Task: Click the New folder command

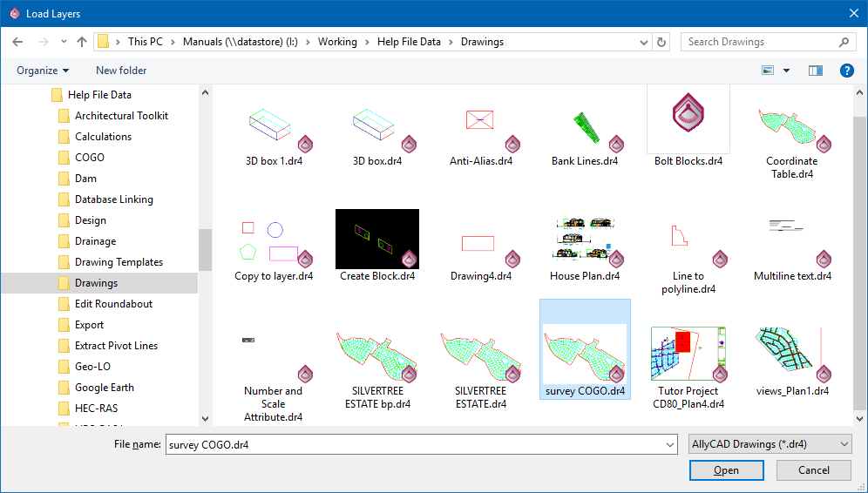Action: [121, 71]
